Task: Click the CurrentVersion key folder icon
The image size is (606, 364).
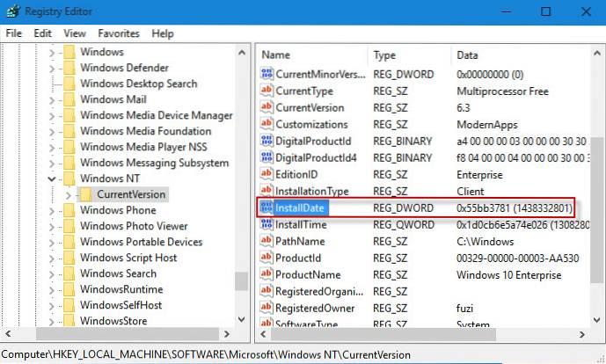Action: pyautogui.click(x=85, y=194)
